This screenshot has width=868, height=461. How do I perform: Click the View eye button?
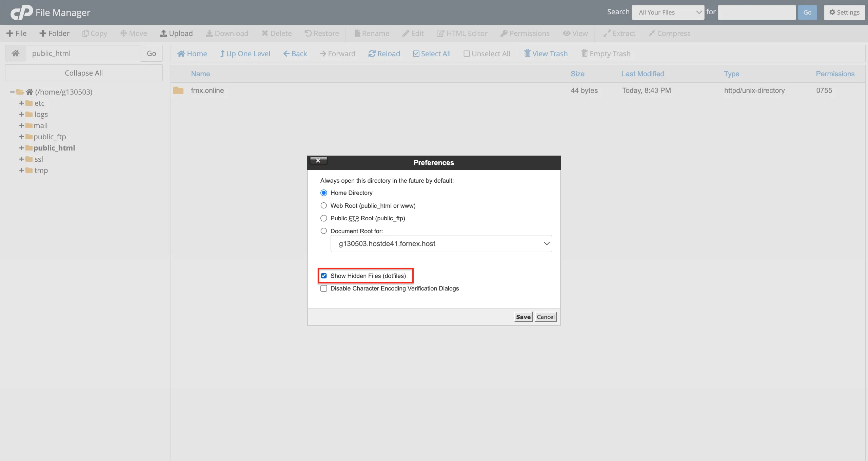click(x=575, y=33)
